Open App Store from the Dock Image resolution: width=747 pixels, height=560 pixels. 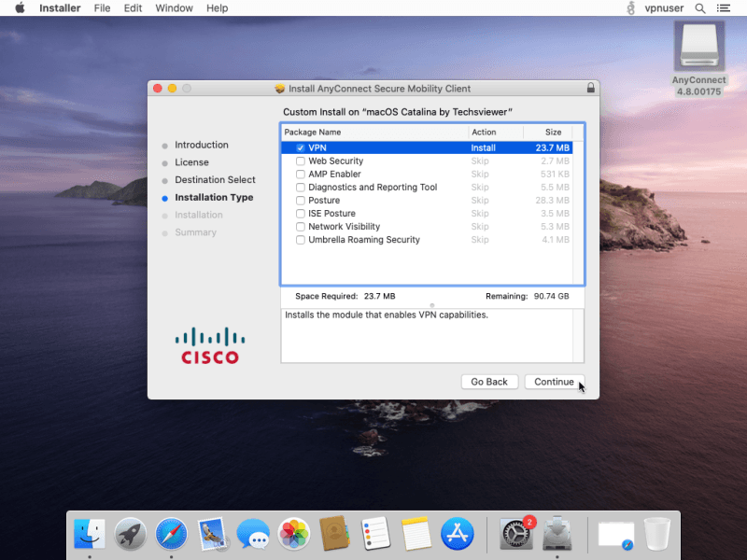[458, 533]
